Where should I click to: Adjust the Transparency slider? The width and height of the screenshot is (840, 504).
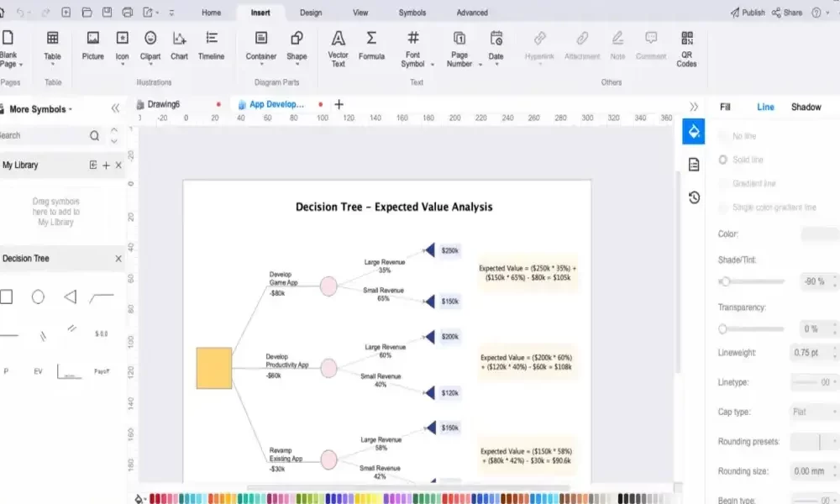click(x=752, y=328)
